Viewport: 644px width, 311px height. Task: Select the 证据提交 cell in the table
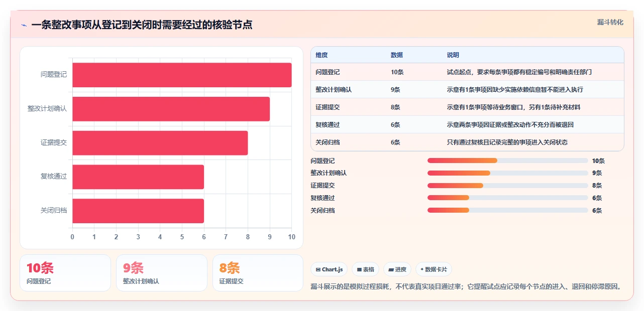328,107
